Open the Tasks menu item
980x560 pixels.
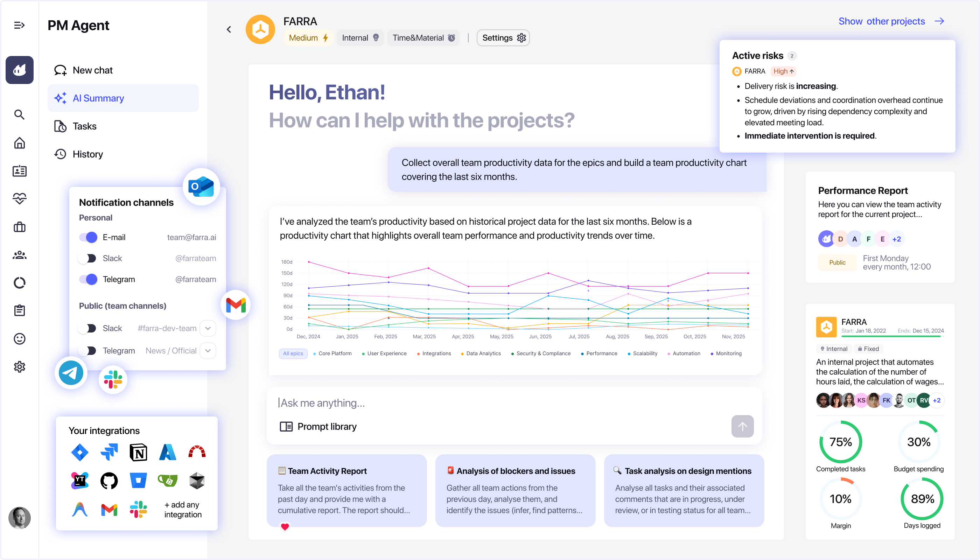pos(85,126)
